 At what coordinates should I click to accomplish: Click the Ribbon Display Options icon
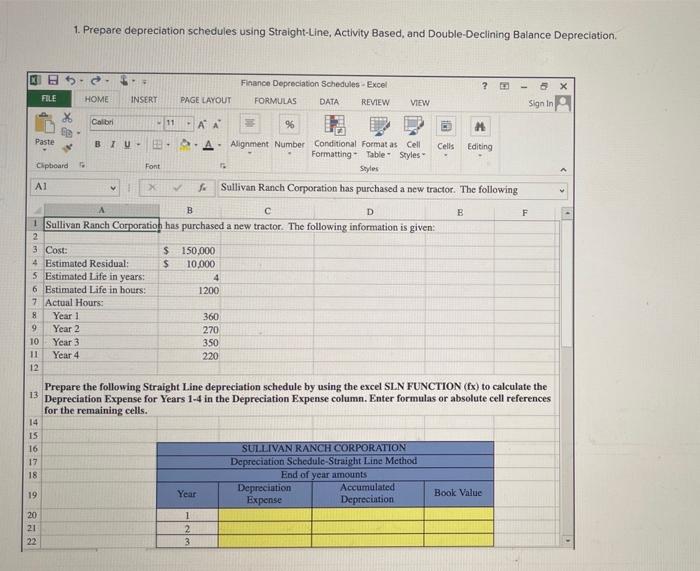coord(504,86)
